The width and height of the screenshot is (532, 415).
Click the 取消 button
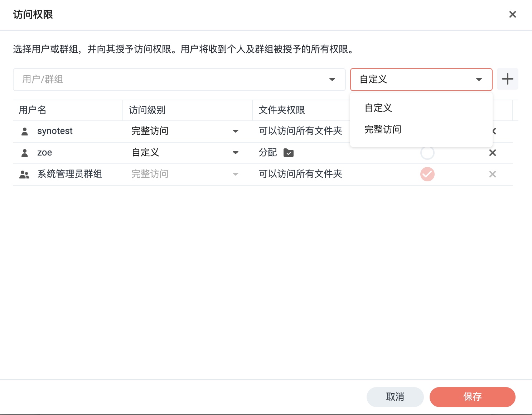coord(395,397)
